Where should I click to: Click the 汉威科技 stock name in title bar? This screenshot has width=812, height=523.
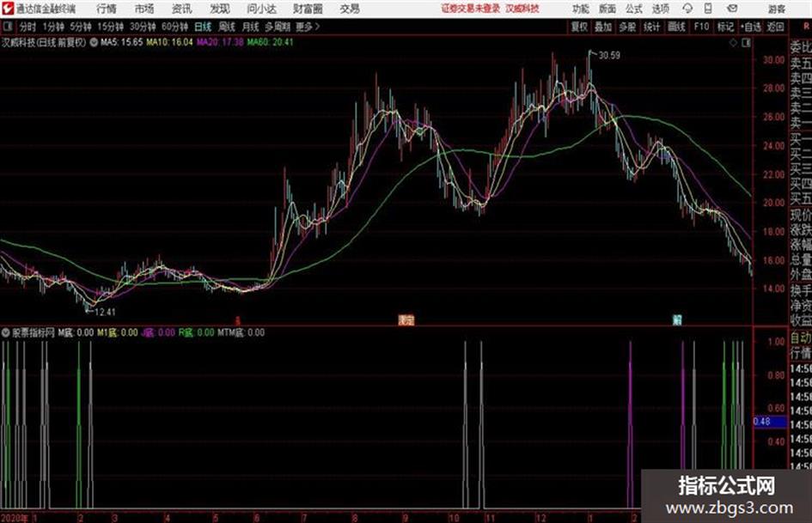tap(522, 9)
